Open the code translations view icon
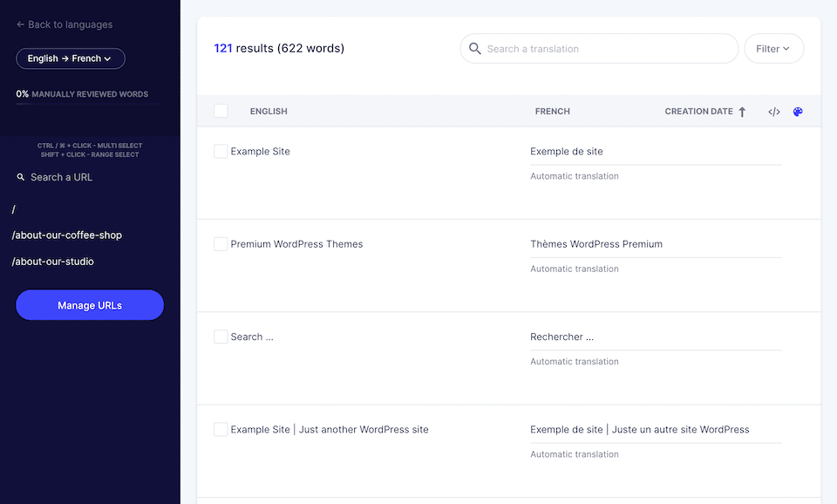The image size is (837, 504). [773, 112]
